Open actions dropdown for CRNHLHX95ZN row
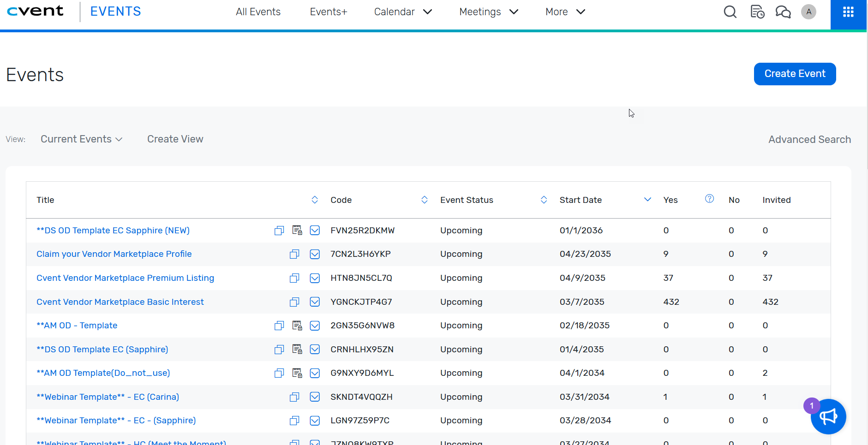868x445 pixels. [x=315, y=349]
